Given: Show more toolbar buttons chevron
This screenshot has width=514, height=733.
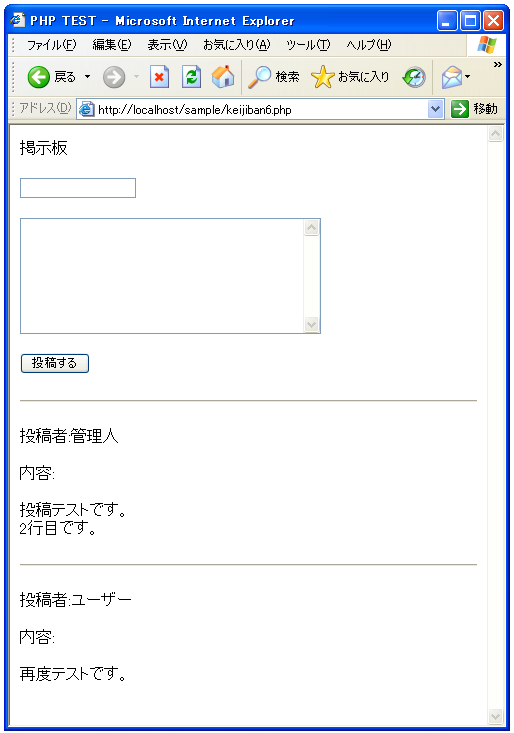Looking at the screenshot, I should (498, 65).
